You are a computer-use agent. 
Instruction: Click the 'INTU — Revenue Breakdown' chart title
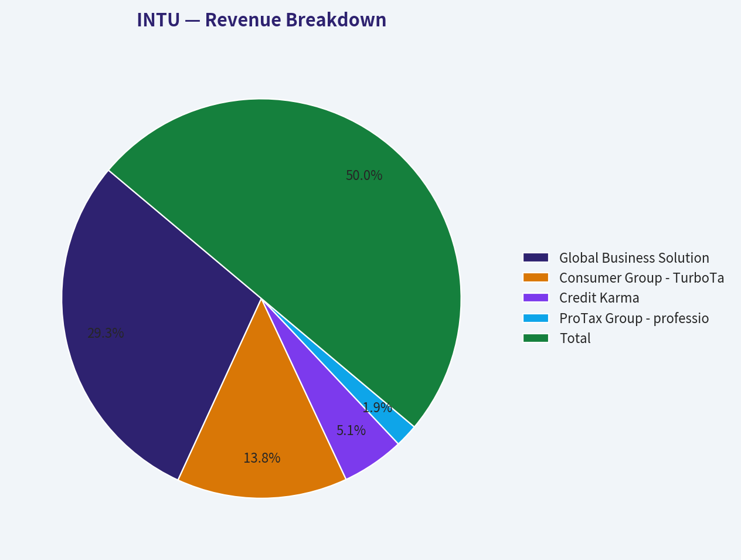[261, 20]
